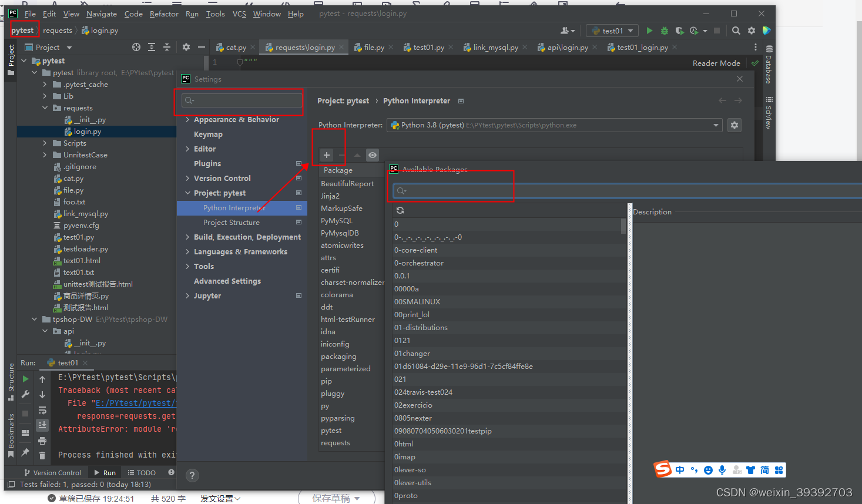Open the Database tool window
The width and height of the screenshot is (862, 504).
[770, 65]
